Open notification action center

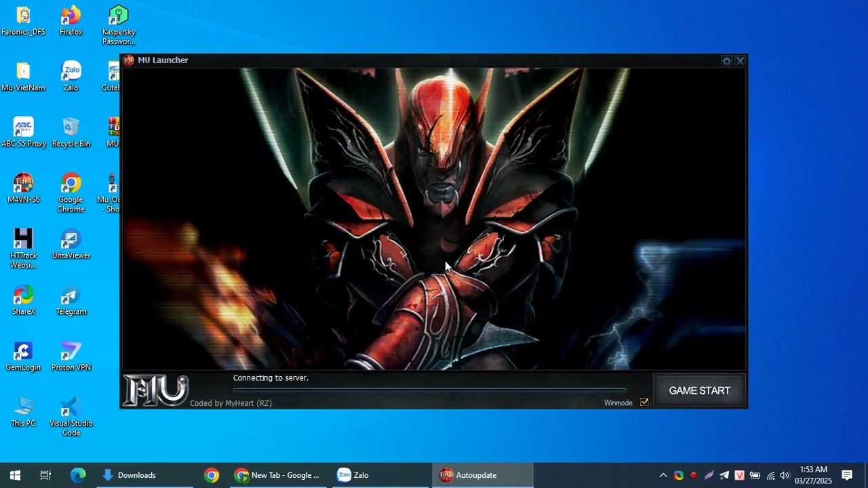[x=847, y=475]
